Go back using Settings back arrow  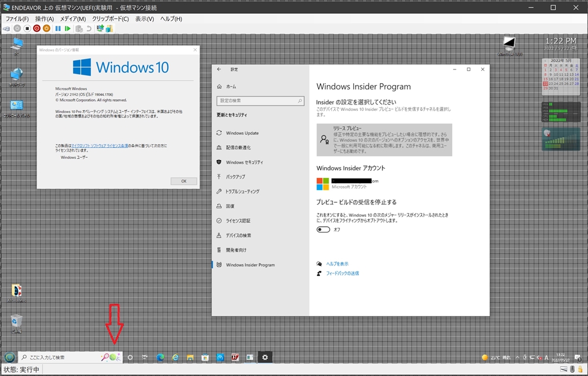coord(219,69)
